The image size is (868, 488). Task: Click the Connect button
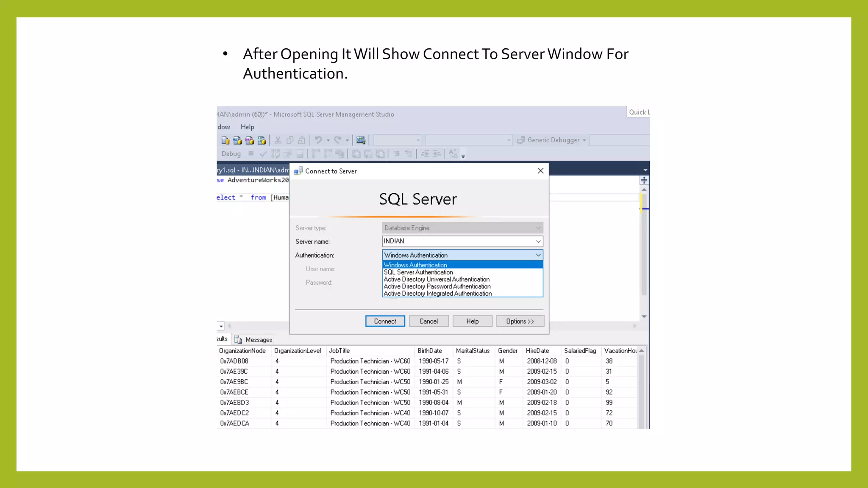pos(385,321)
